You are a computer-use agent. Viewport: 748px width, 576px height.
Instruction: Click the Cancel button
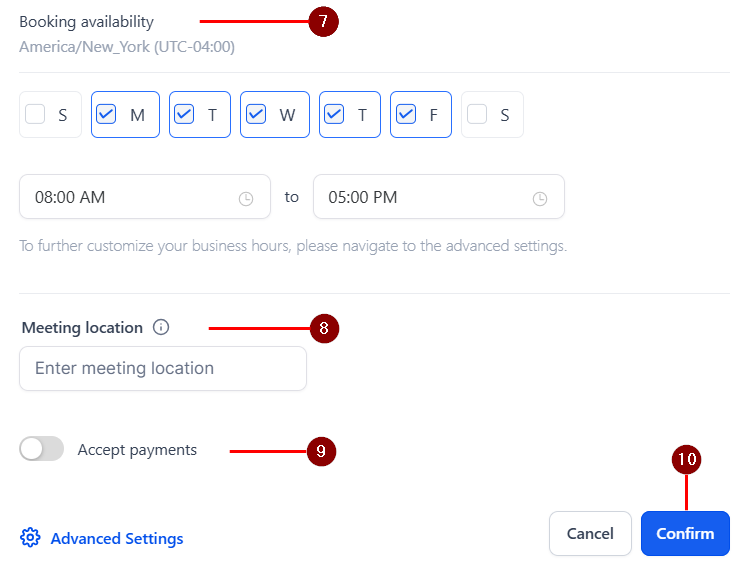tap(590, 534)
